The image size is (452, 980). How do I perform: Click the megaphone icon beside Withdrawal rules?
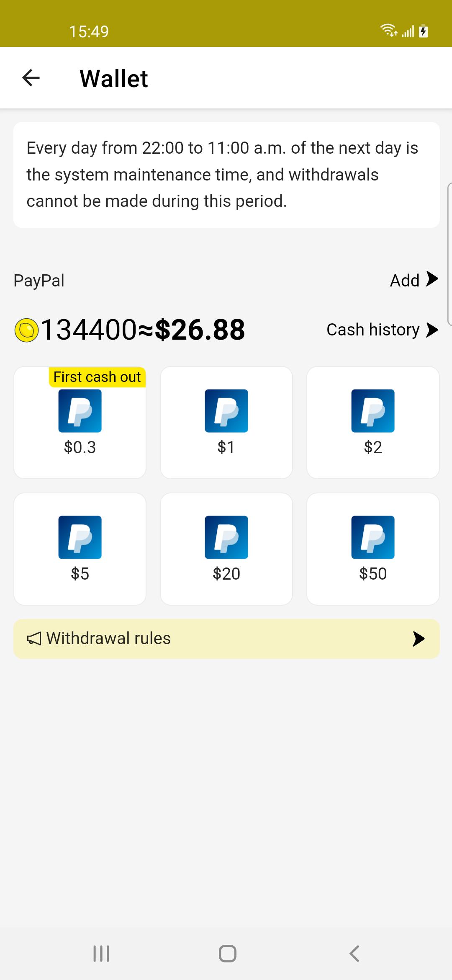click(x=34, y=639)
